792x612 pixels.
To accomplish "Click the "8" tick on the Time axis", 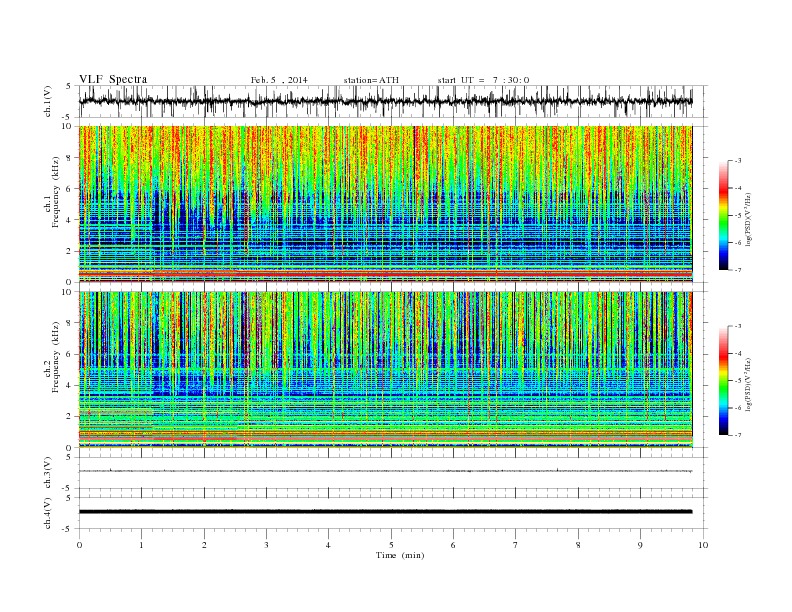I will click(578, 545).
